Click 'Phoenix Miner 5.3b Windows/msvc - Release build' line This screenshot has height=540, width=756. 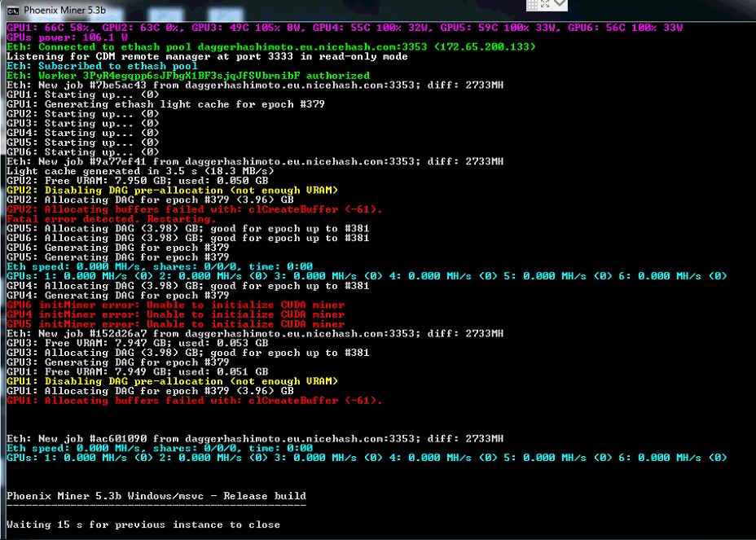(156, 496)
